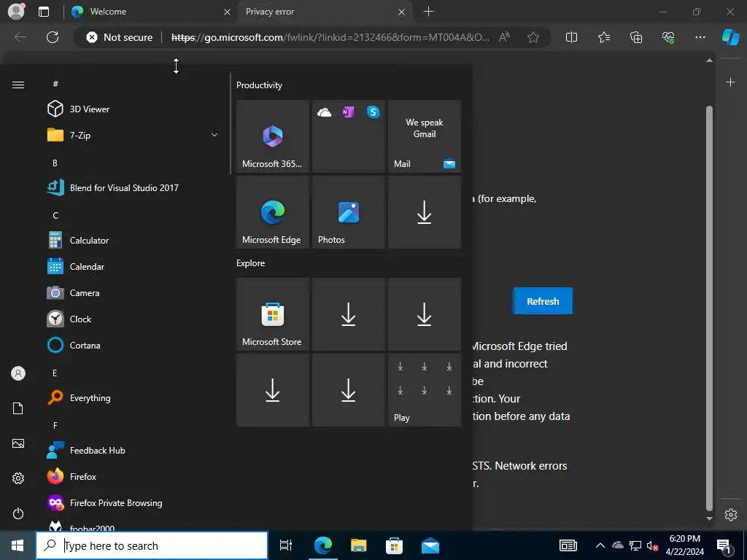
Task: Open Pictures from the Start sidebar
Action: click(18, 443)
